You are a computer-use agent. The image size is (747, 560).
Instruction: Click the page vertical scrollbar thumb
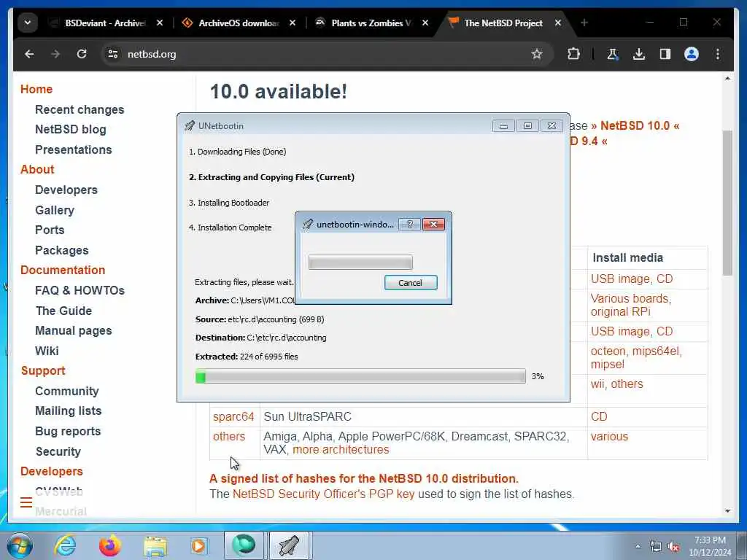(x=727, y=203)
